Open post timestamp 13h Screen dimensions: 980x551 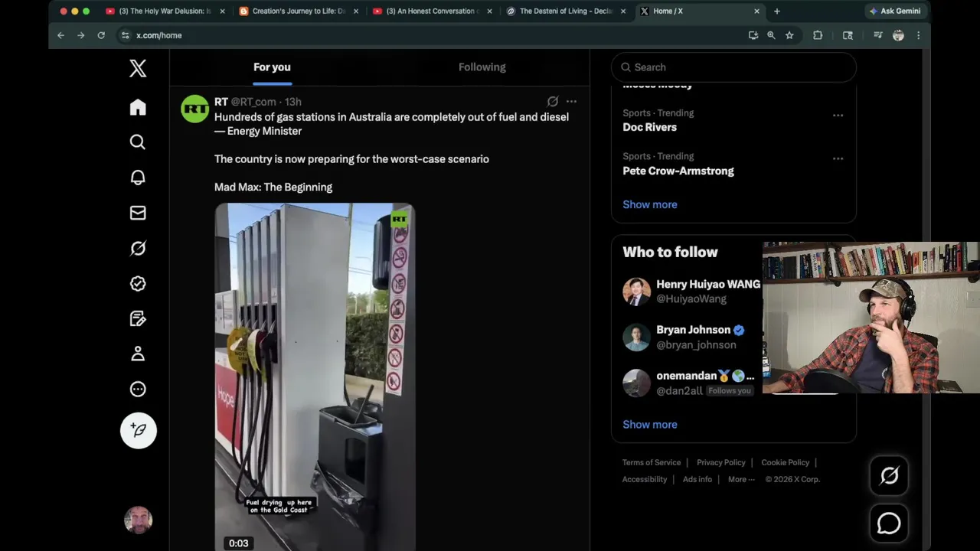pos(293,102)
